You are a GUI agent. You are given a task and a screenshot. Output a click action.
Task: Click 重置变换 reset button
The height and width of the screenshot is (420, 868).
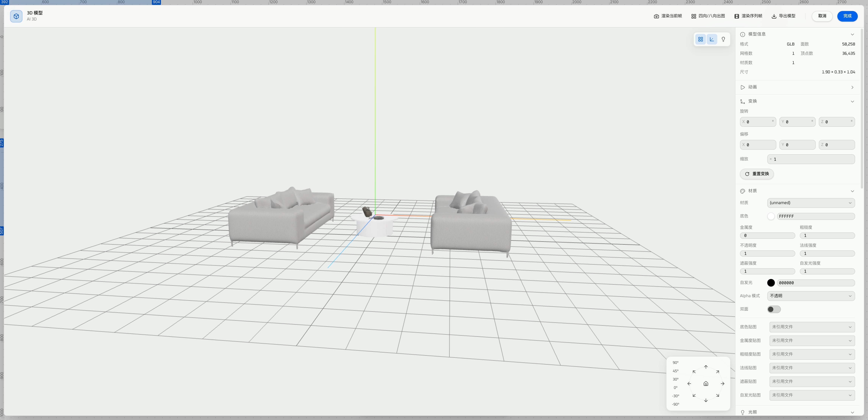[757, 174]
